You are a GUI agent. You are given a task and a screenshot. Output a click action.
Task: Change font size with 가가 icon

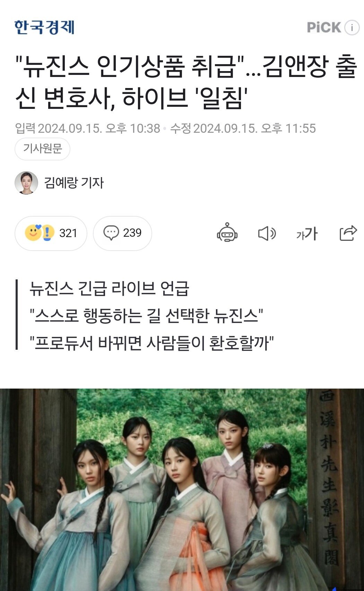[x=307, y=234]
